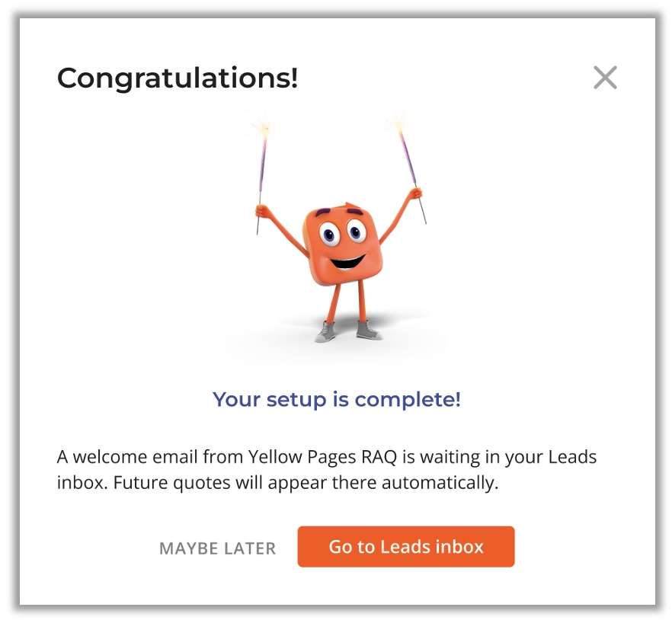Dismiss with the MAYBE LATER link
The height and width of the screenshot is (620, 672).
pyautogui.click(x=217, y=548)
